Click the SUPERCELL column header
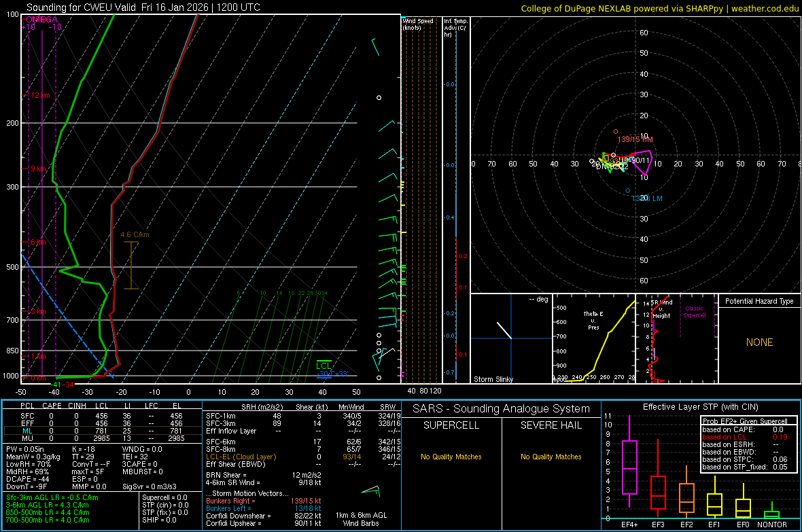Image resolution: width=802 pixels, height=532 pixels. pyautogui.click(x=451, y=425)
